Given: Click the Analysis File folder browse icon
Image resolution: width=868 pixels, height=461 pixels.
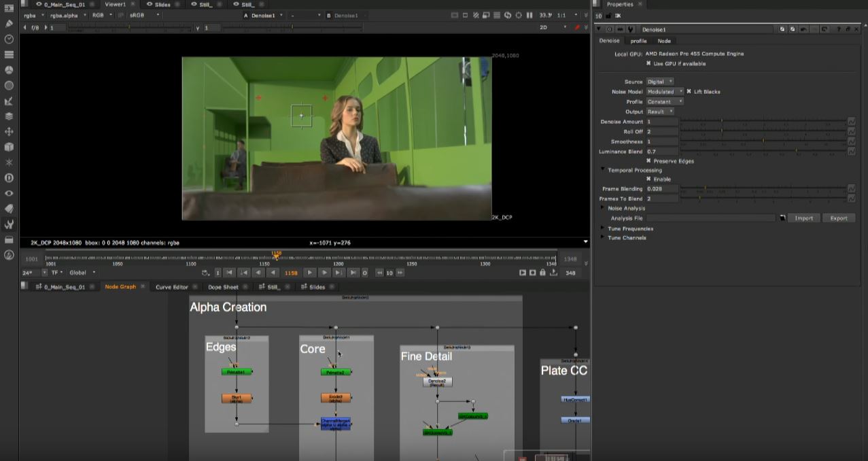Looking at the screenshot, I should click(x=782, y=218).
